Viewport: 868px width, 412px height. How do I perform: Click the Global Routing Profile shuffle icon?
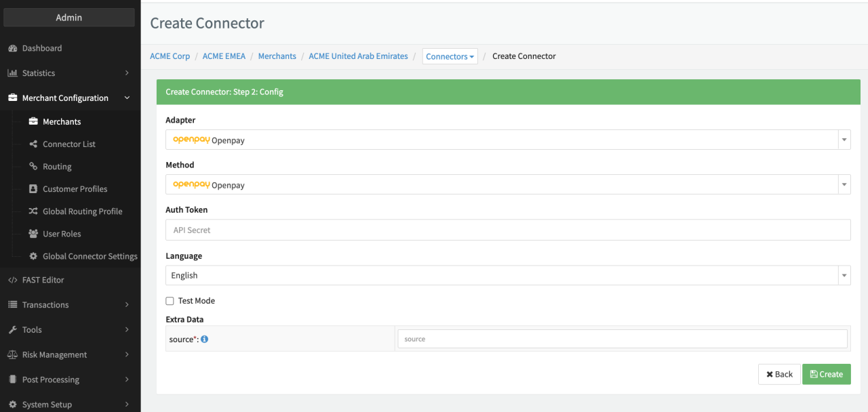pyautogui.click(x=33, y=211)
